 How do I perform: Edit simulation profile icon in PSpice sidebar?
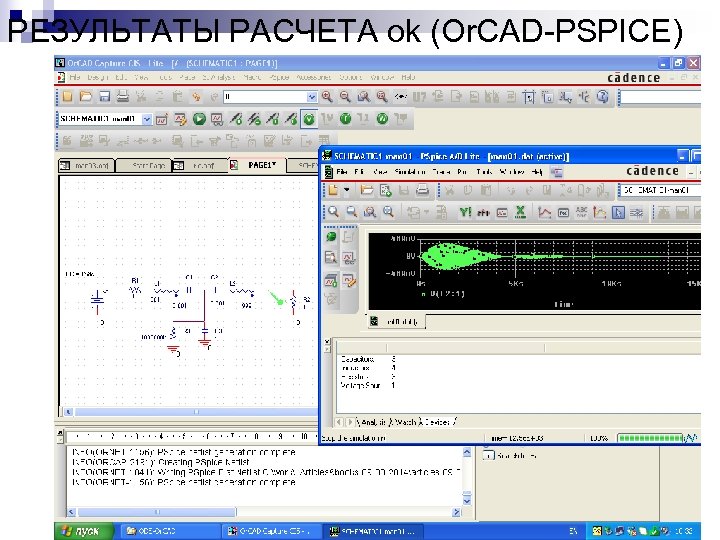click(349, 280)
